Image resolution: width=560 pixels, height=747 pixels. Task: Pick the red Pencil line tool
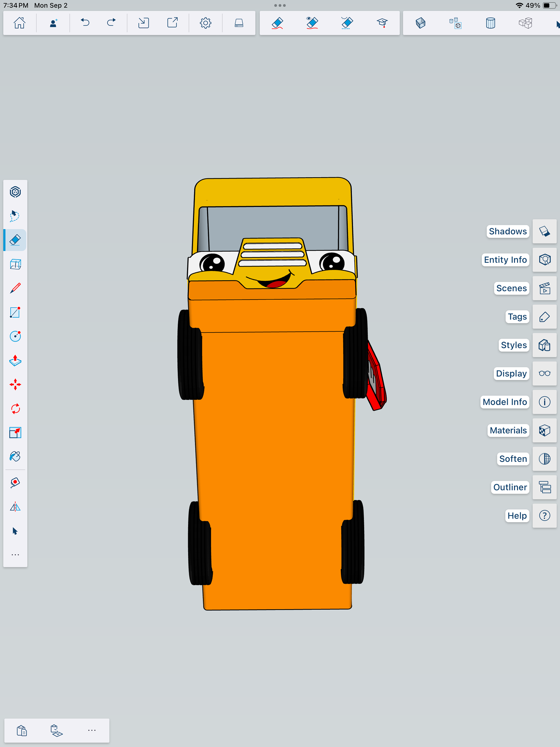click(x=15, y=288)
